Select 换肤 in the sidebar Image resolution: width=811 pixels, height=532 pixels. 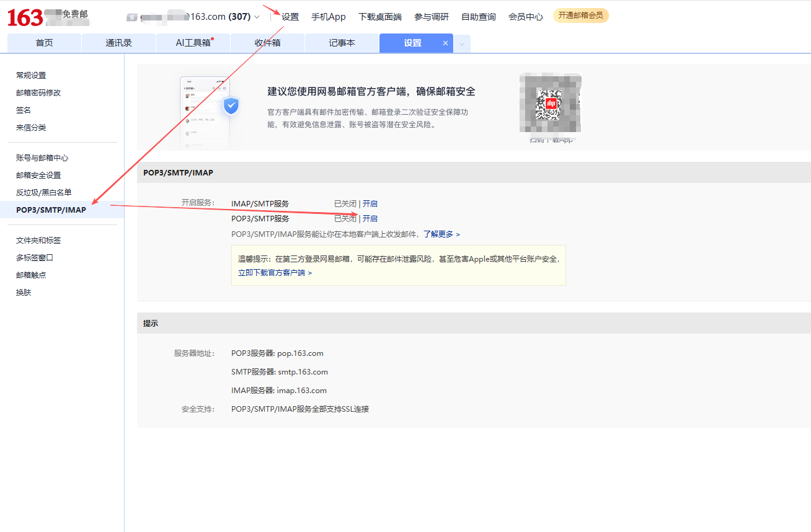24,293
